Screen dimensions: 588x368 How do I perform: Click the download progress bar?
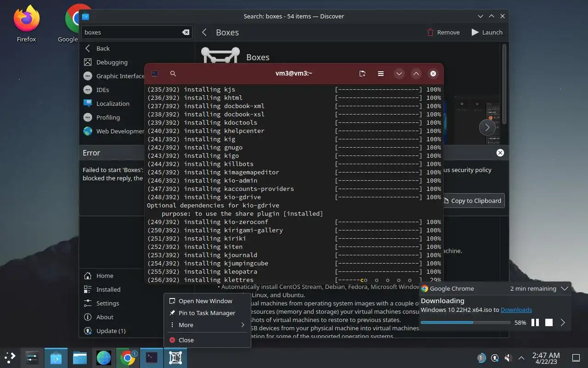pos(465,322)
